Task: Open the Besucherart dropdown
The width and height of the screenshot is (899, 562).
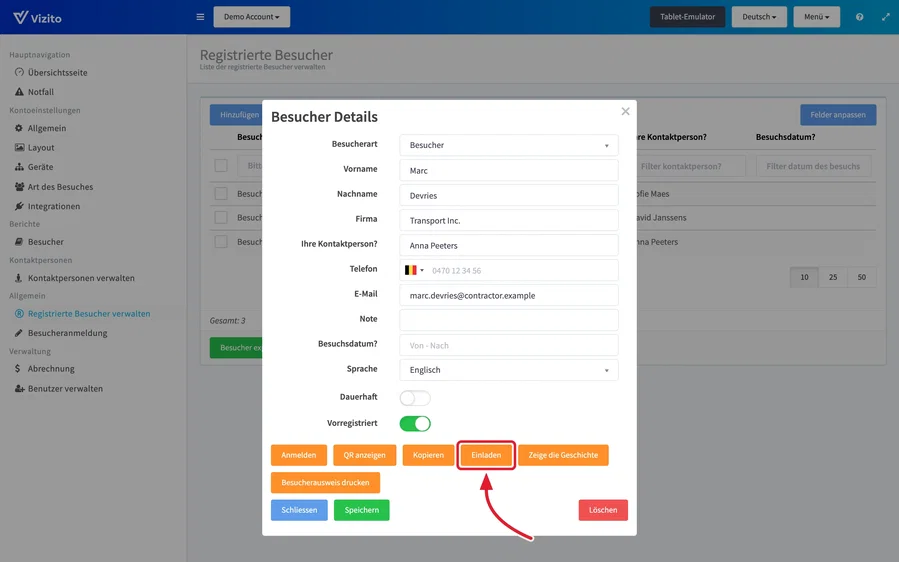Action: tap(509, 145)
